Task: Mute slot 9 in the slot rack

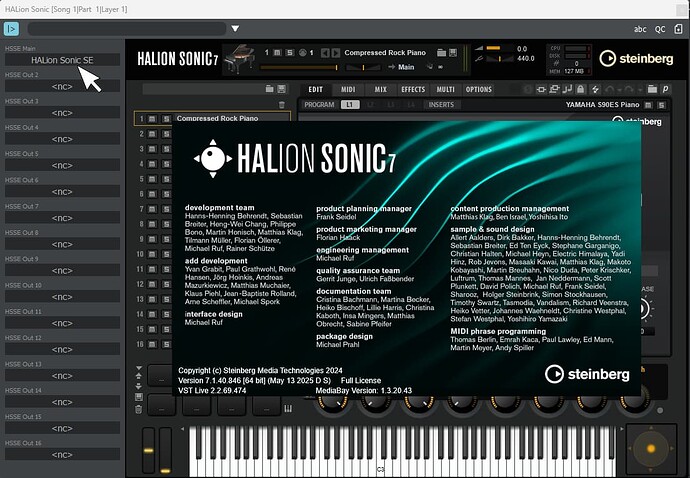Action: click(152, 239)
